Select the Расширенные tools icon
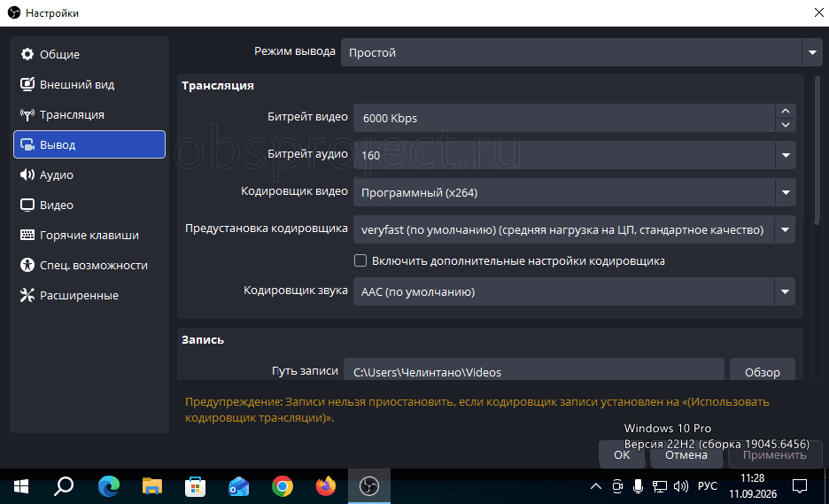829x504 pixels. [27, 295]
